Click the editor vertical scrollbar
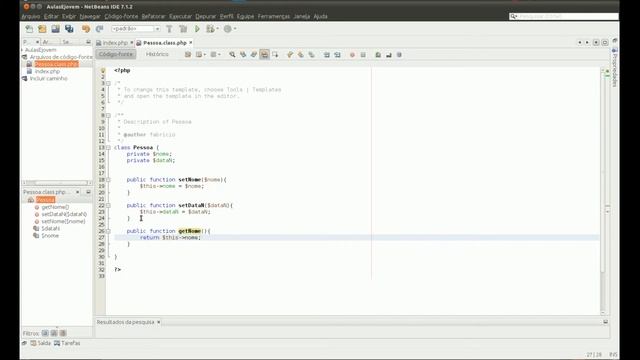Screen dimensions: 640x360 pyautogui.click(x=603, y=191)
